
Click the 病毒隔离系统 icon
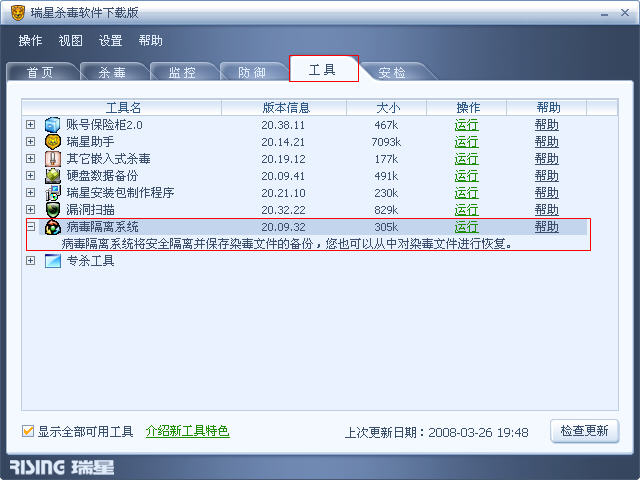[x=53, y=227]
